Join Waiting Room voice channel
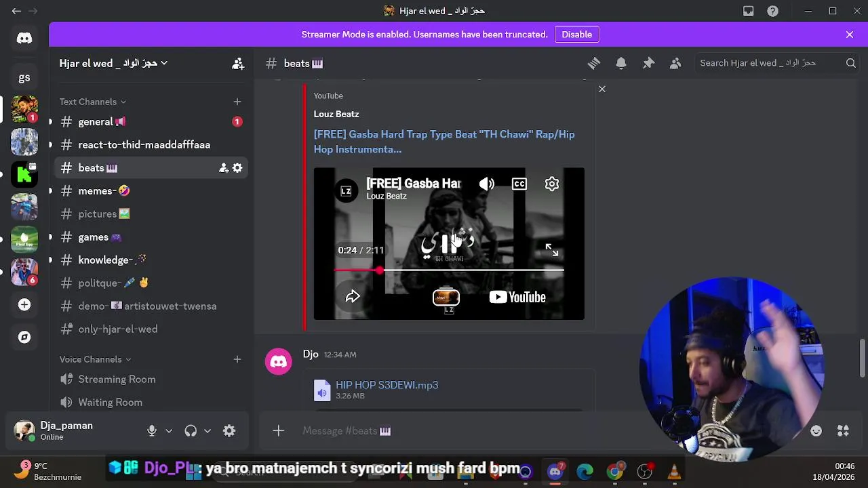Screen dimensions: 868x488 151,403
